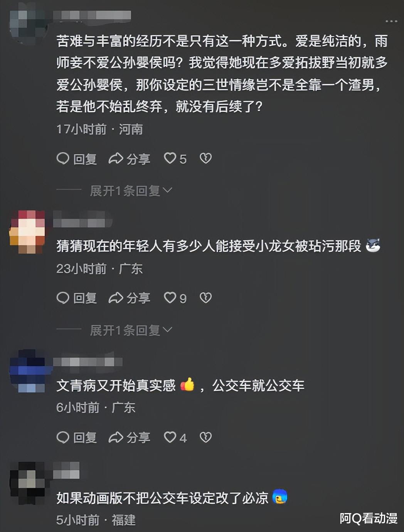Expand 1 reply under the Henan comment
404x532 pixels.
coord(131,190)
